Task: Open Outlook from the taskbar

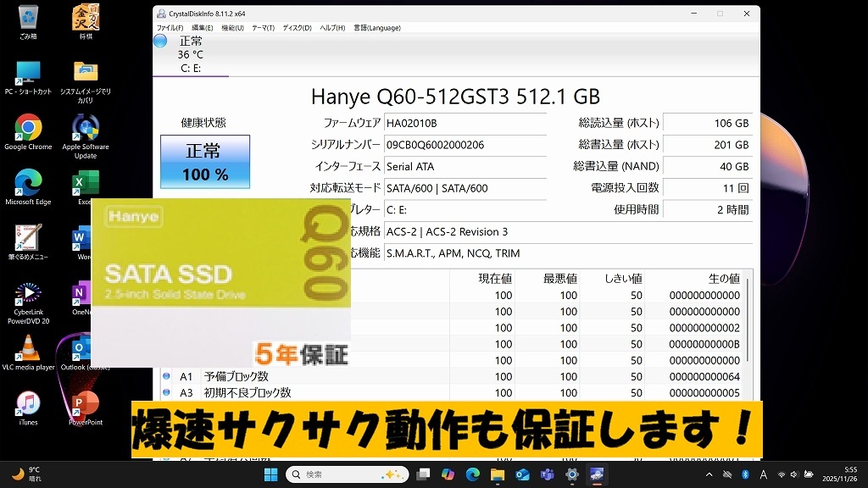Action: (522, 474)
